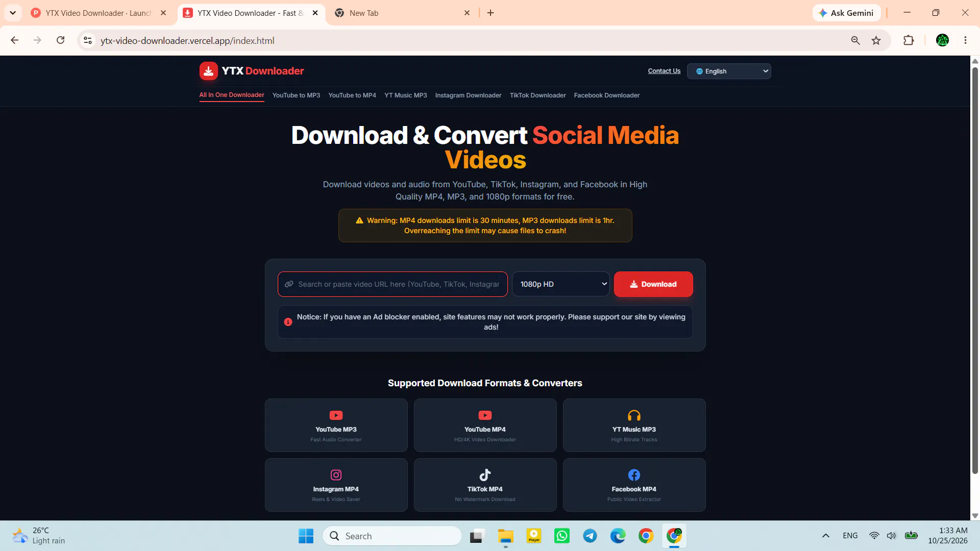Open the YT Music MP3 headphones card
Image resolution: width=980 pixels, height=551 pixels.
tap(634, 425)
